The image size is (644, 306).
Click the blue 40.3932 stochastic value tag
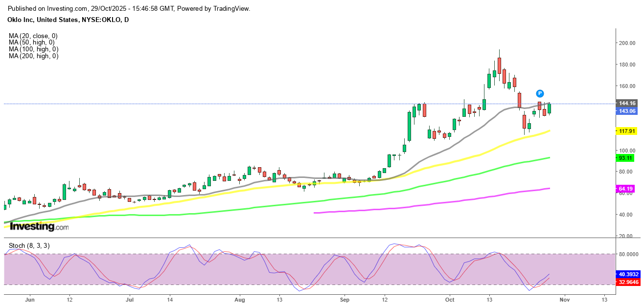(628, 275)
